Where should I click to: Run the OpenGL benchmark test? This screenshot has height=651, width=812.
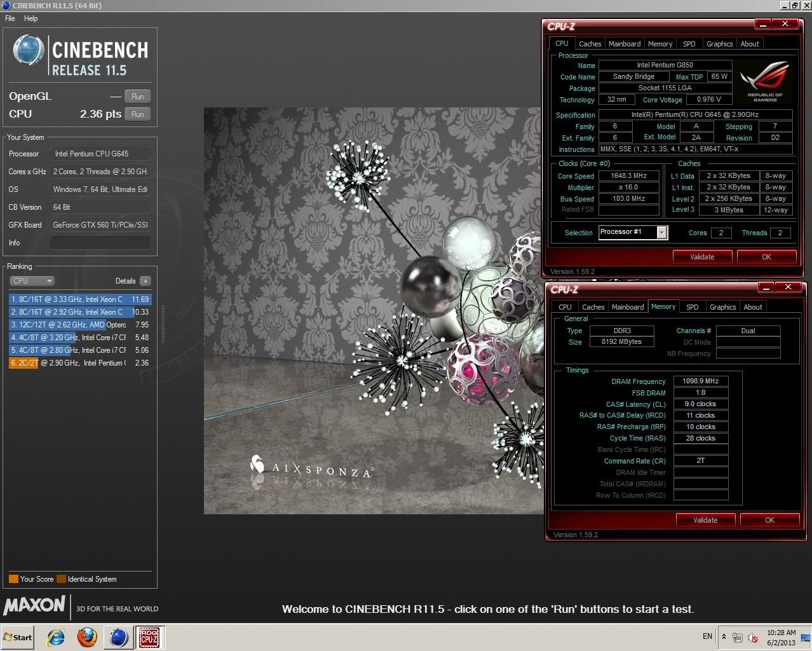137,96
